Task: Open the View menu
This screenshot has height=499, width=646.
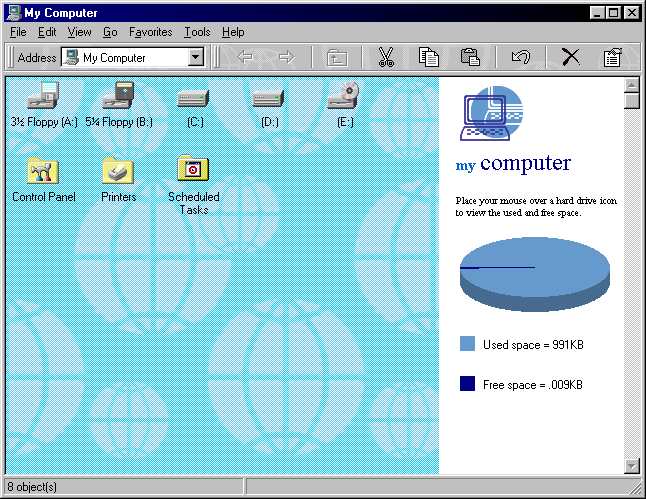Action: tap(80, 32)
